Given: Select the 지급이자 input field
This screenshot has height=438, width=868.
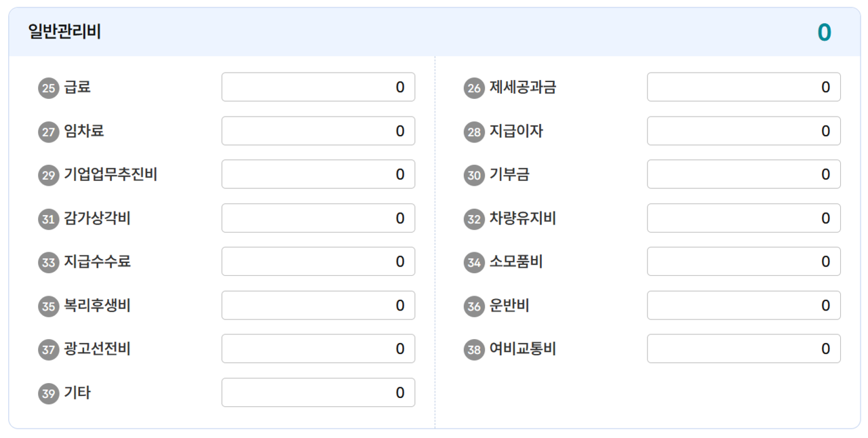Looking at the screenshot, I should coord(744,131).
